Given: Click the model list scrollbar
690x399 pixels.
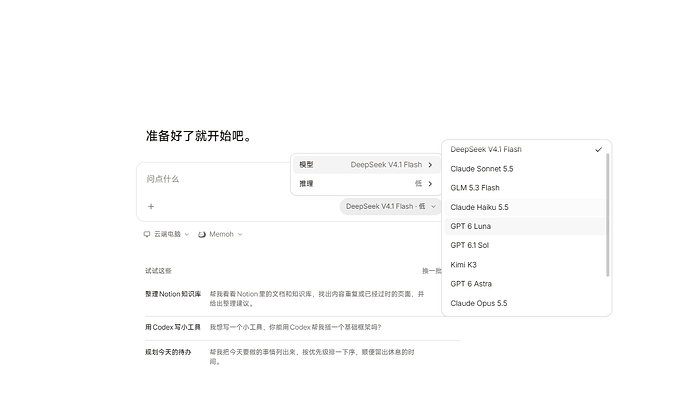Looking at the screenshot, I should pyautogui.click(x=608, y=215).
